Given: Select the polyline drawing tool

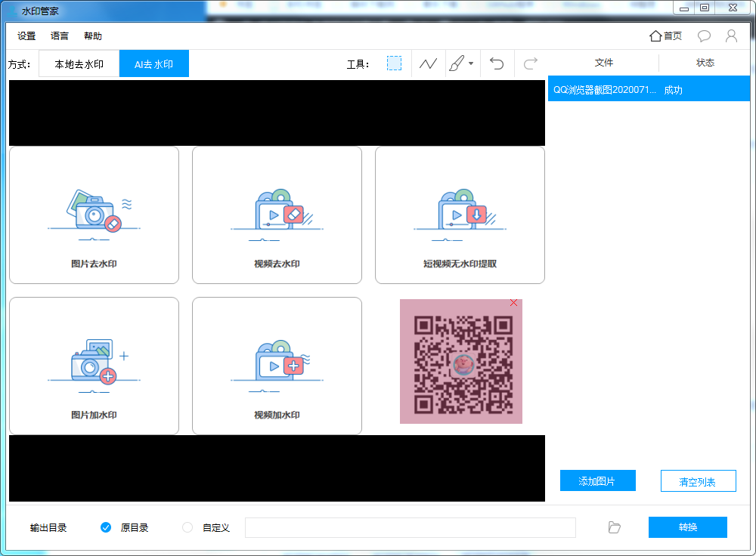Looking at the screenshot, I should pyautogui.click(x=428, y=63).
